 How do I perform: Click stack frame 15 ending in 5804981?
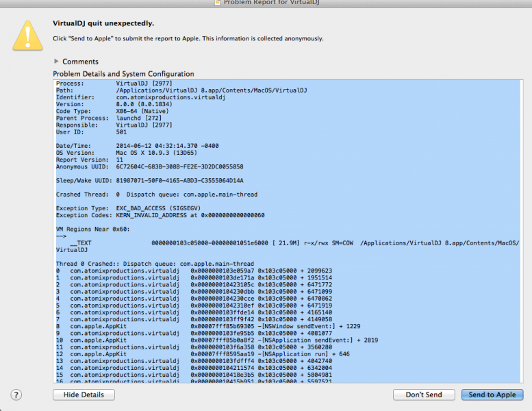[x=194, y=375]
